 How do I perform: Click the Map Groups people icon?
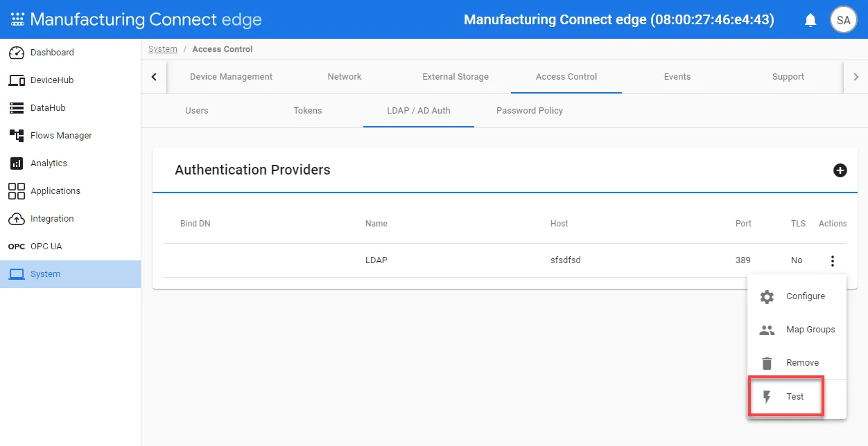(767, 330)
